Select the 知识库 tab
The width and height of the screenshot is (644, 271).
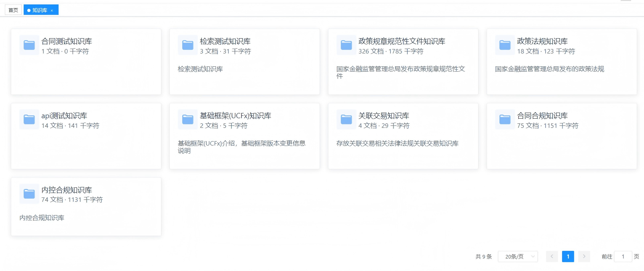[x=40, y=10]
